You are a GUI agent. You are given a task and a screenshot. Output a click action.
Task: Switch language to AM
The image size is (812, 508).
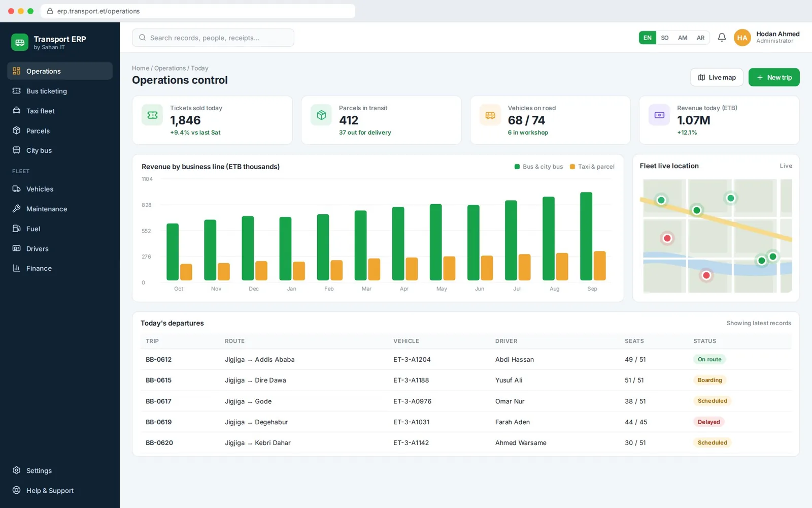click(683, 38)
